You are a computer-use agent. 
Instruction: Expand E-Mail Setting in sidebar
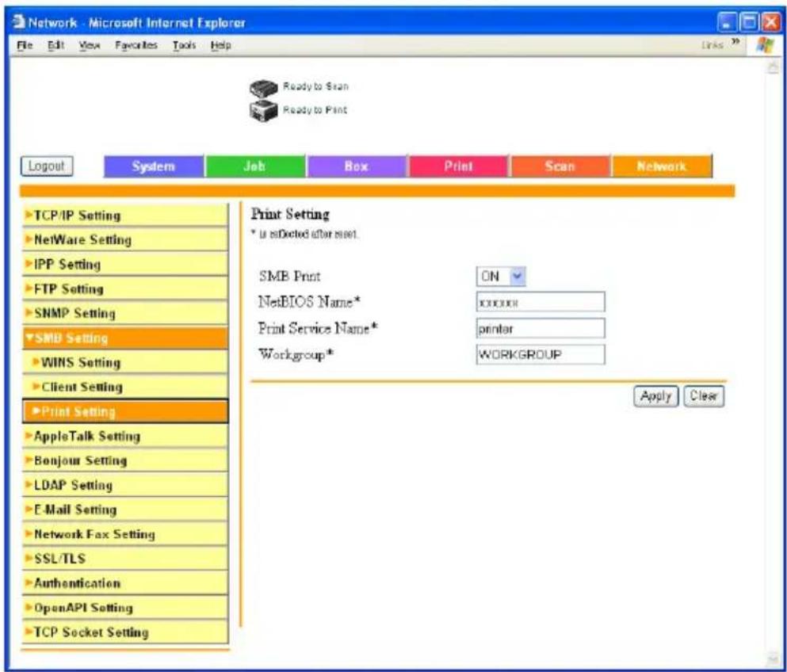[x=125, y=510]
